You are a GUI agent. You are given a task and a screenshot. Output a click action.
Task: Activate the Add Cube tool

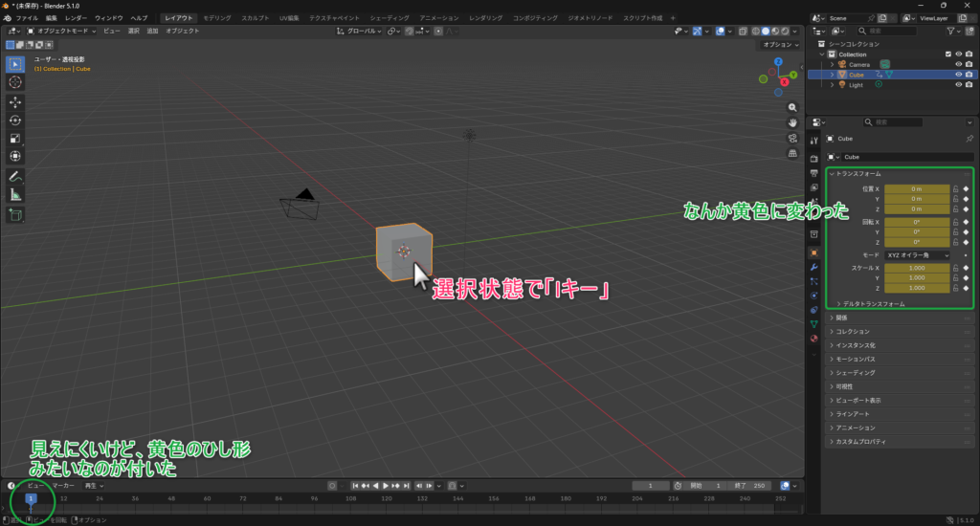15,215
